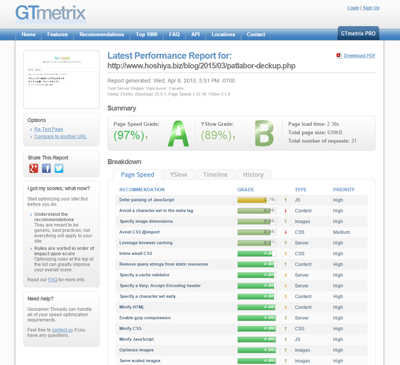Image resolution: width=400 pixels, height=365 pixels.
Task: Click Re-Test Page link
Action: (x=48, y=129)
